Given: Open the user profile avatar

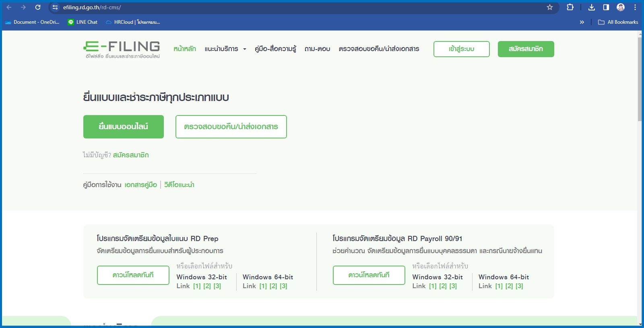Looking at the screenshot, I should click(x=621, y=7).
